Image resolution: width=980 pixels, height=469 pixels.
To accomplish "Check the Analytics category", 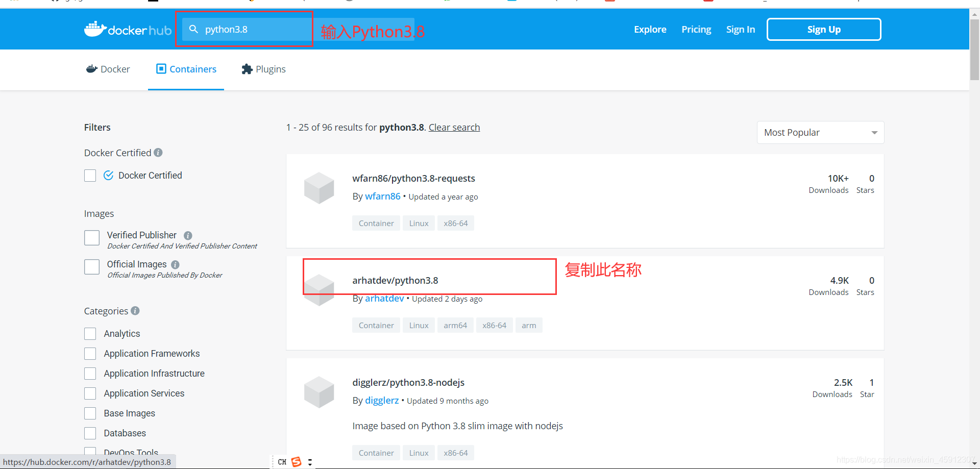I will 90,334.
